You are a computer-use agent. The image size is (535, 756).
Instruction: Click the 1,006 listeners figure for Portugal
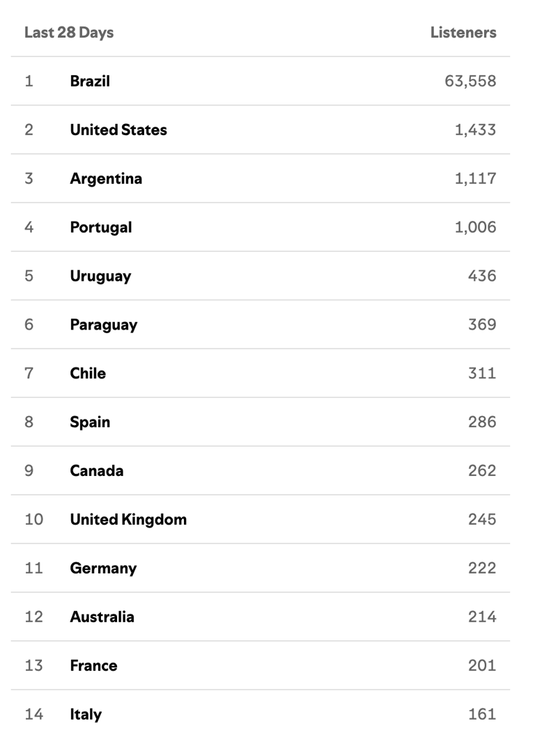[x=475, y=227]
